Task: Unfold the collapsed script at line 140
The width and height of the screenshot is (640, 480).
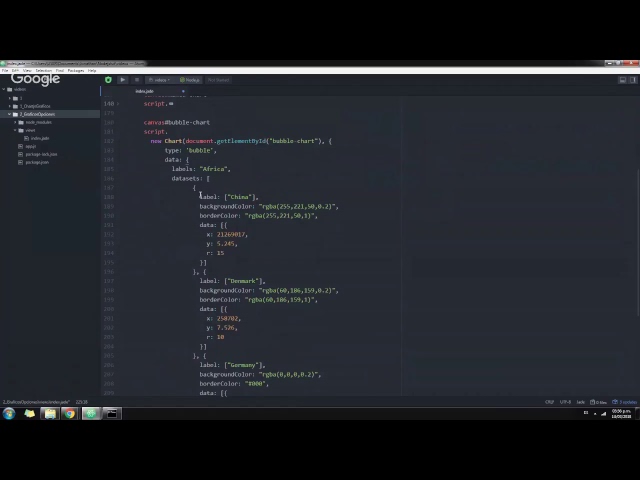Action: pyautogui.click(x=118, y=104)
